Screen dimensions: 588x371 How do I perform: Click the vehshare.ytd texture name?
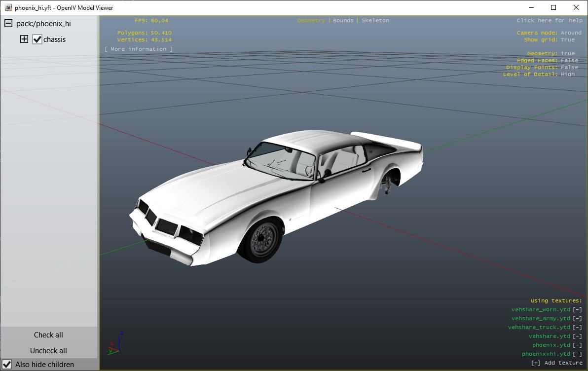[x=550, y=336]
